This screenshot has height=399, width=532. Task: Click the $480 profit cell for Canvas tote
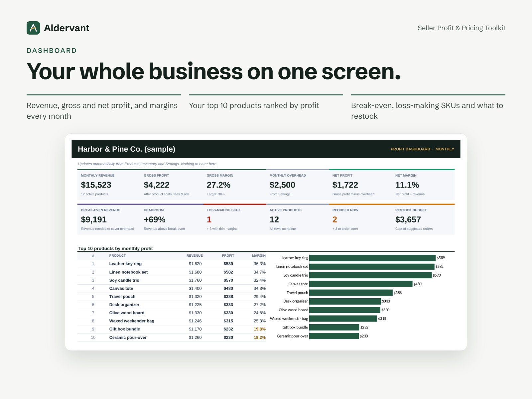228,288
